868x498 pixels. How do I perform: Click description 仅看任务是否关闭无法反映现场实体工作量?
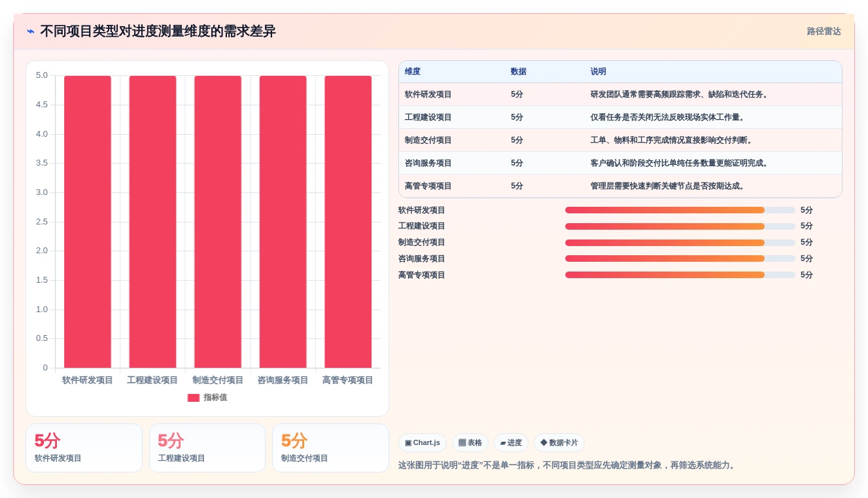(x=668, y=117)
